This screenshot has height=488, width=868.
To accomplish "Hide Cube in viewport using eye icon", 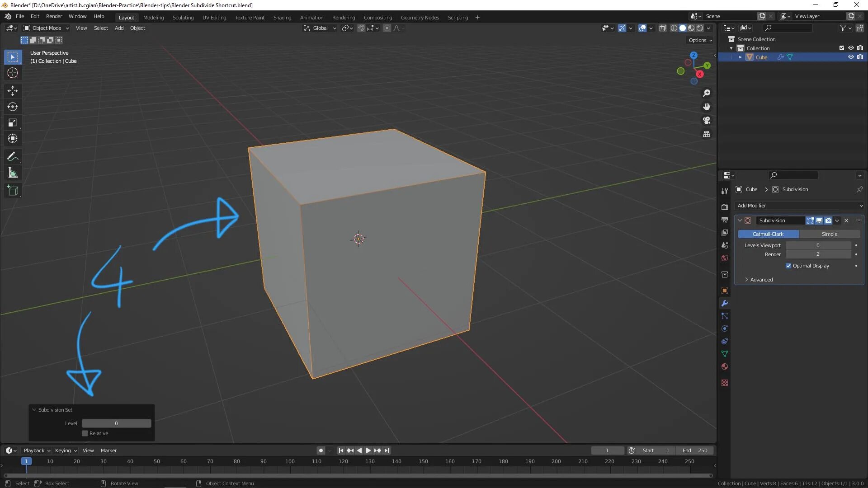I will pos(850,57).
